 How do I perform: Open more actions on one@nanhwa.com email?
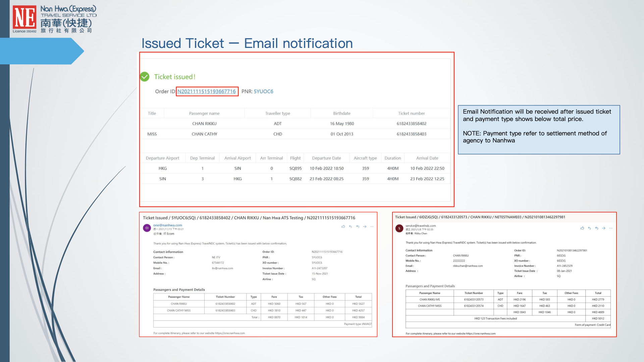(372, 227)
